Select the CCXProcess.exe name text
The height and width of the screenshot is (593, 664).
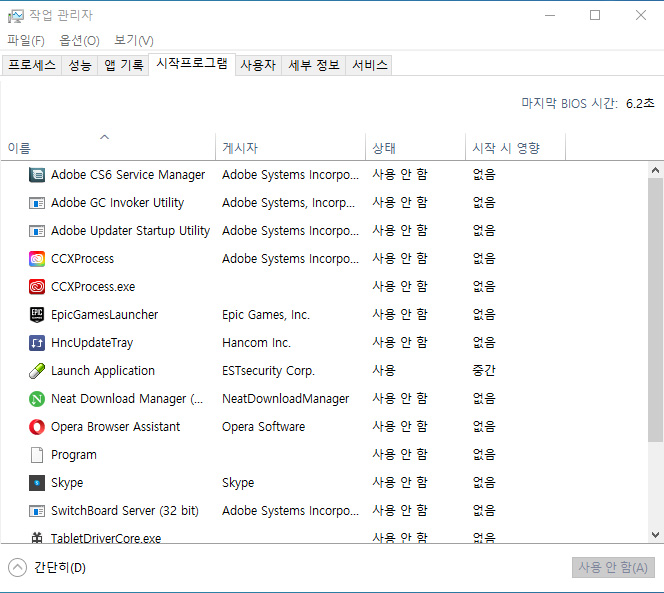point(93,287)
